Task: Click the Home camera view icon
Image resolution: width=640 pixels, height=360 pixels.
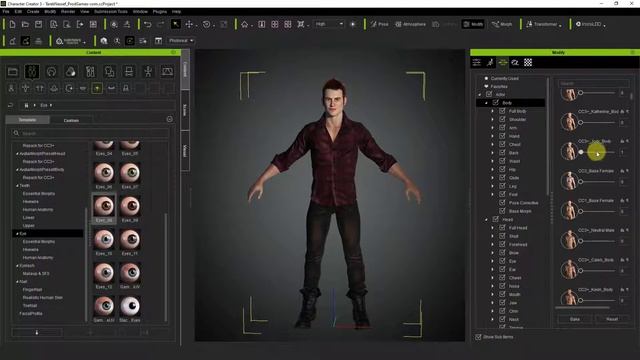Action: click(x=244, y=24)
